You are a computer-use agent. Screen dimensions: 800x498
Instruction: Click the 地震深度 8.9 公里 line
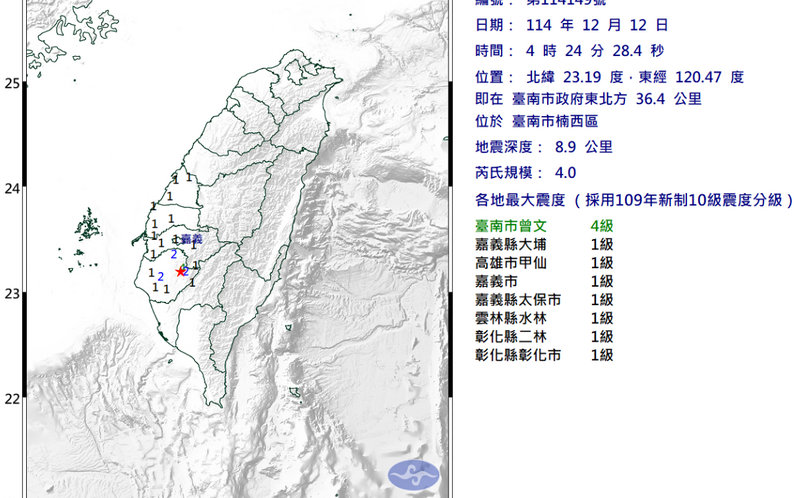click(x=543, y=147)
